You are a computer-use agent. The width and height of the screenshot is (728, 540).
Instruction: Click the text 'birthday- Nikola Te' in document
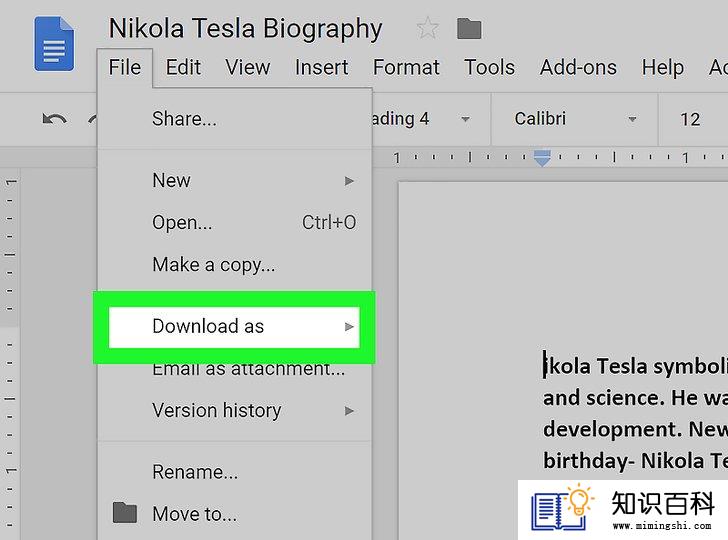[x=635, y=461]
